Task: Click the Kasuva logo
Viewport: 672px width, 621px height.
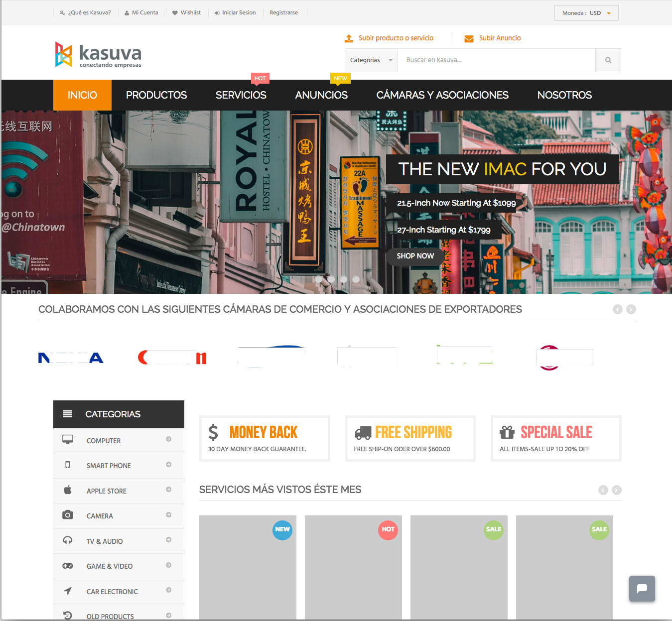Action: [98, 54]
